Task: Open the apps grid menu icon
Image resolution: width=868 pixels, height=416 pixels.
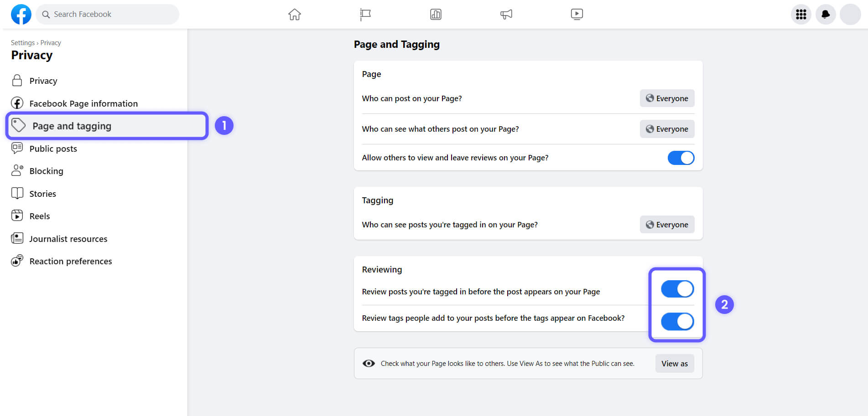Action: [x=801, y=15]
